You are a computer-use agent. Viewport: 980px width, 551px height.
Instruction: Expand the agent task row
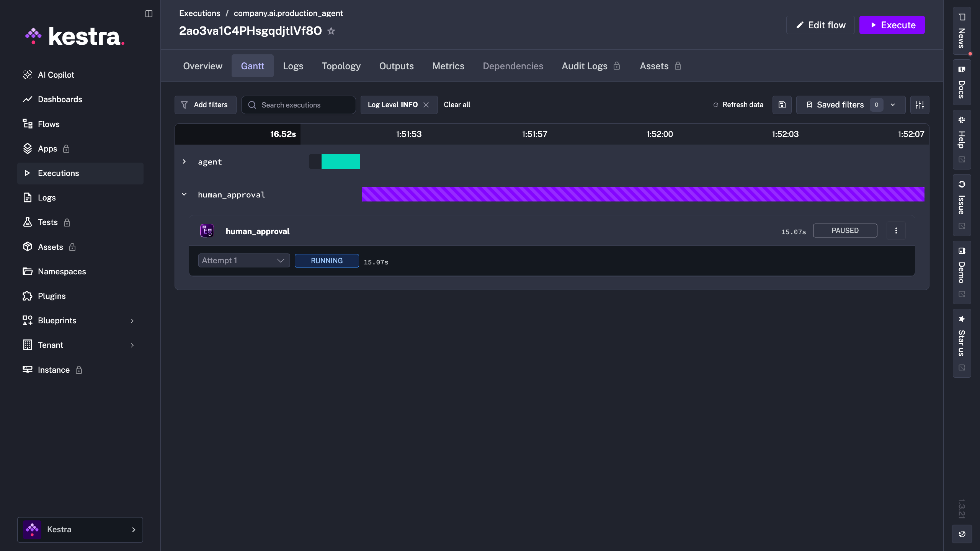click(x=184, y=161)
